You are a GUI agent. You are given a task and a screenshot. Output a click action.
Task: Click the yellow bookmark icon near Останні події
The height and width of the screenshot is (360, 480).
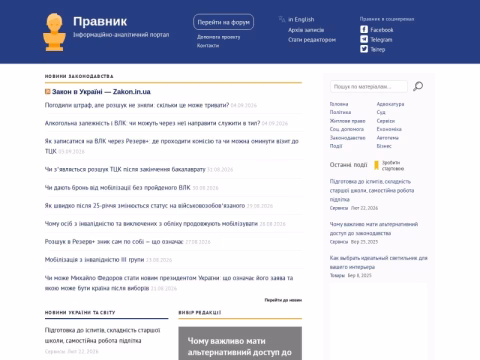pos(376,165)
